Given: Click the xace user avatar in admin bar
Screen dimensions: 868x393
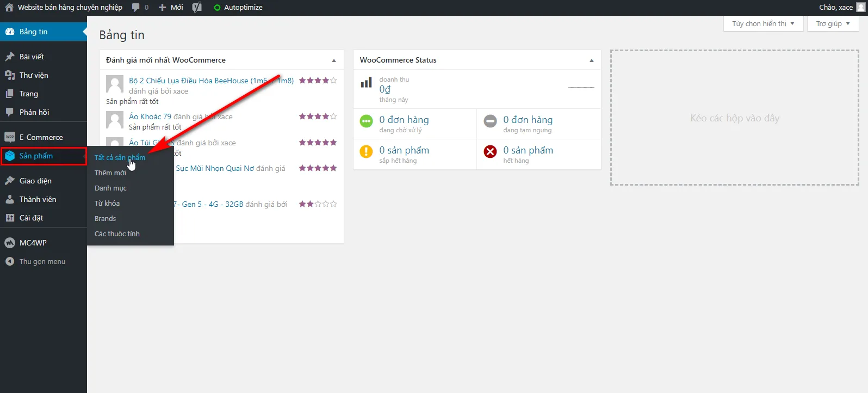Looking at the screenshot, I should tap(860, 8).
